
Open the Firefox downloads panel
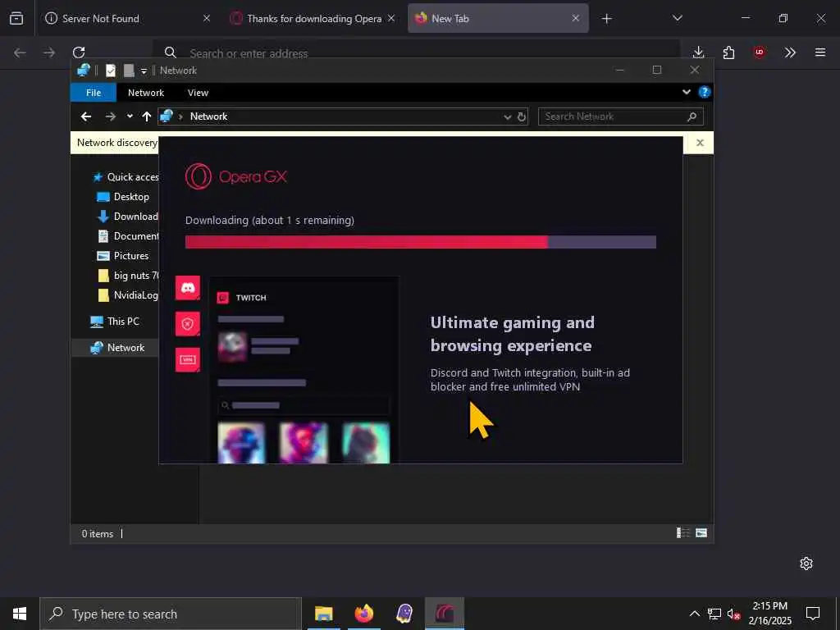pyautogui.click(x=698, y=52)
